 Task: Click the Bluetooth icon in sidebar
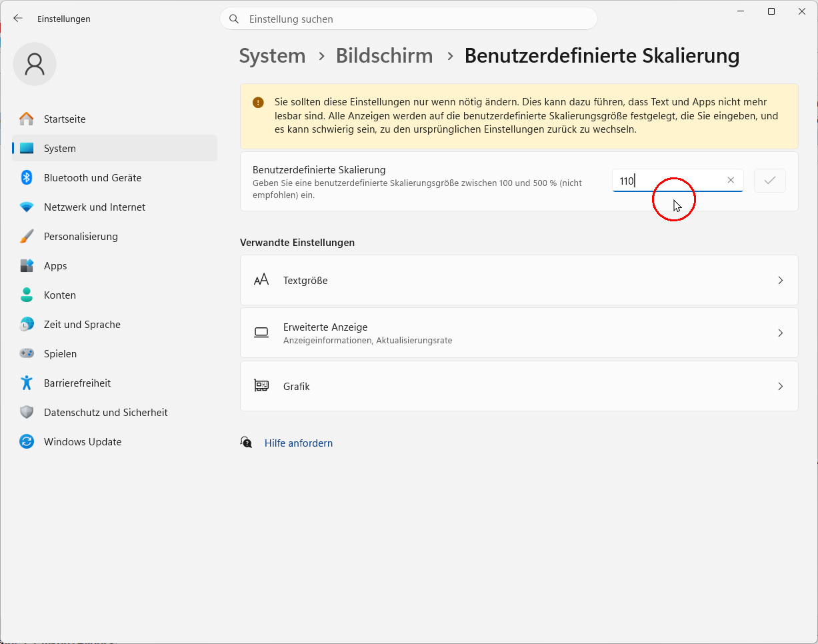27,178
